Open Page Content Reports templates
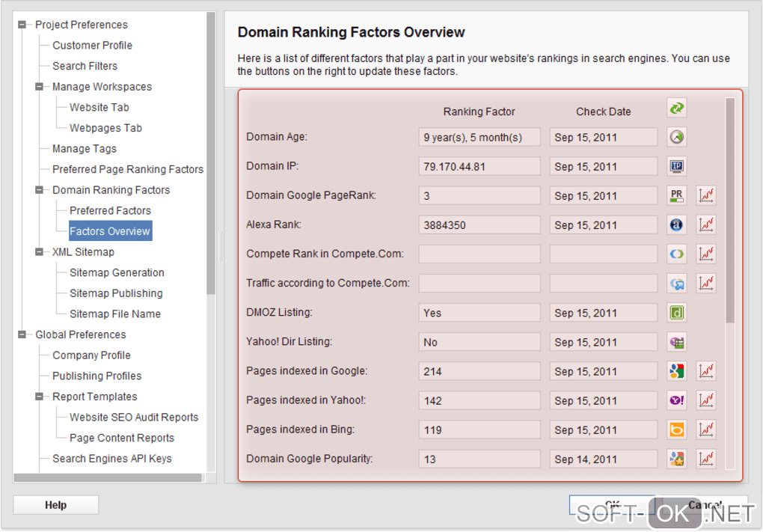This screenshot has width=763, height=532. (x=122, y=438)
